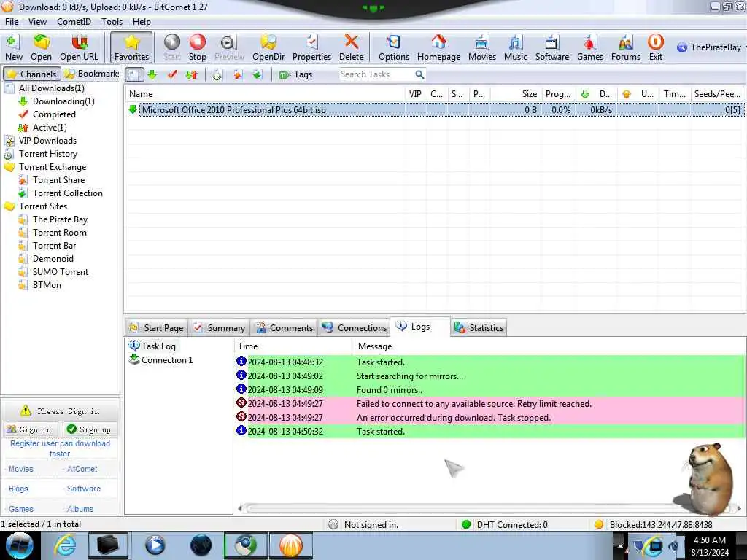Sort by the Seeds/Peers column header
747x560 pixels.
point(718,94)
